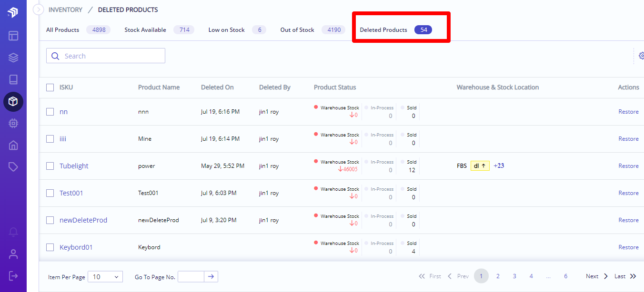
Task: Select the inventory box icon in sidebar
Action: coord(13,101)
